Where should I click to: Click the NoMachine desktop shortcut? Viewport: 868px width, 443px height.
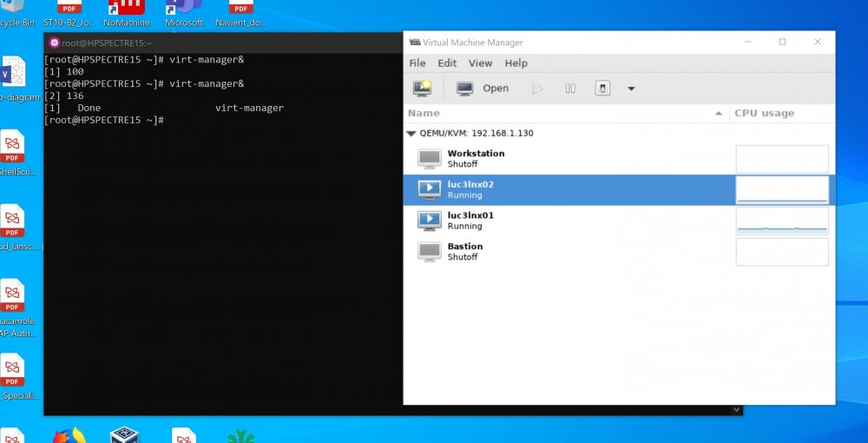(126, 13)
